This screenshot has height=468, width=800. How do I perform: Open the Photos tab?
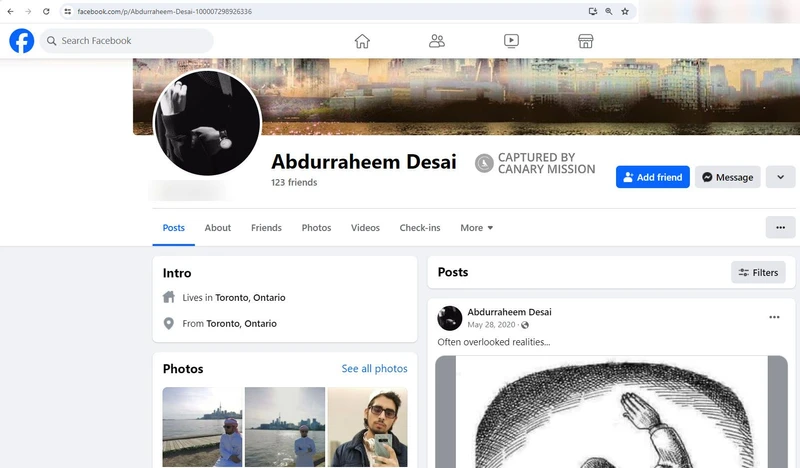click(x=316, y=228)
